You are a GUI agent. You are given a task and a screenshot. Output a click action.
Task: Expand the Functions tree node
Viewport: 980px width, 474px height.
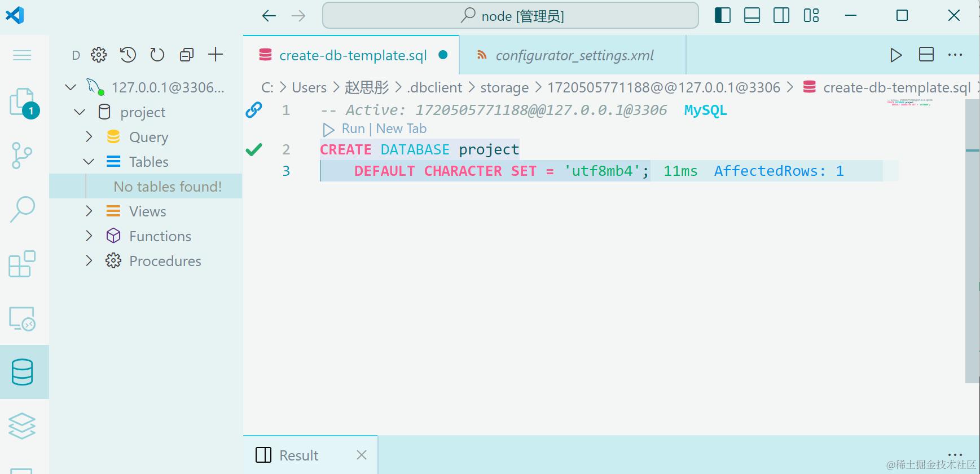click(89, 236)
